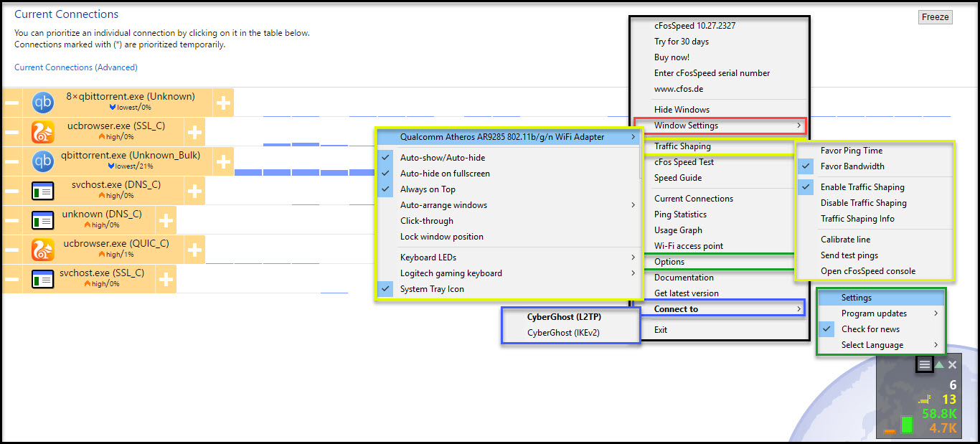This screenshot has width=980, height=444.
Task: Lower priority of svchost.exe (SSL_C) with minus
Action: [12, 279]
